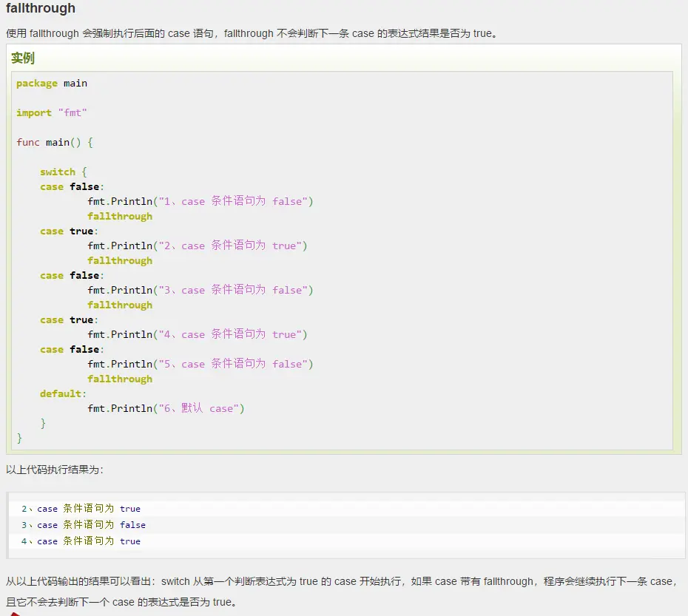This screenshot has height=616, width=688.
Task: Click output line '2、case 条件语句为 true'
Action: [81, 509]
